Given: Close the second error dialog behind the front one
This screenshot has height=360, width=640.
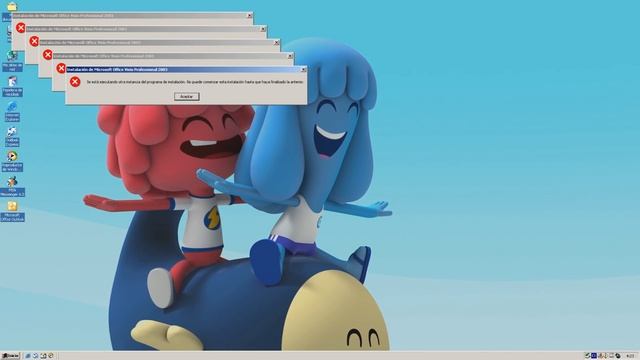Looking at the screenshot, I should coord(290,56).
